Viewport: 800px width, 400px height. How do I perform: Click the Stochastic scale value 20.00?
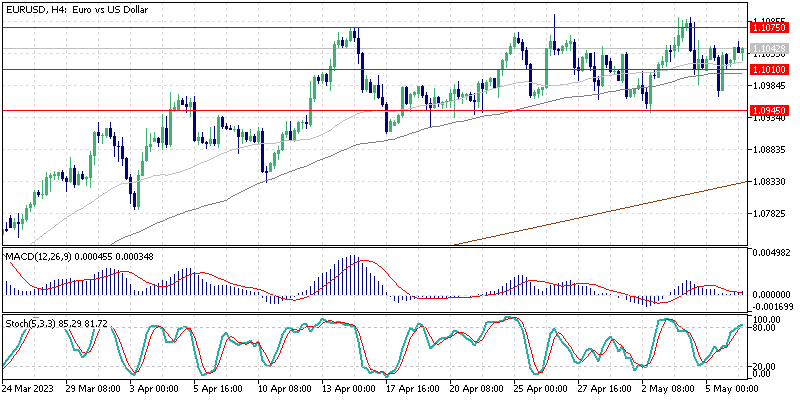764,366
